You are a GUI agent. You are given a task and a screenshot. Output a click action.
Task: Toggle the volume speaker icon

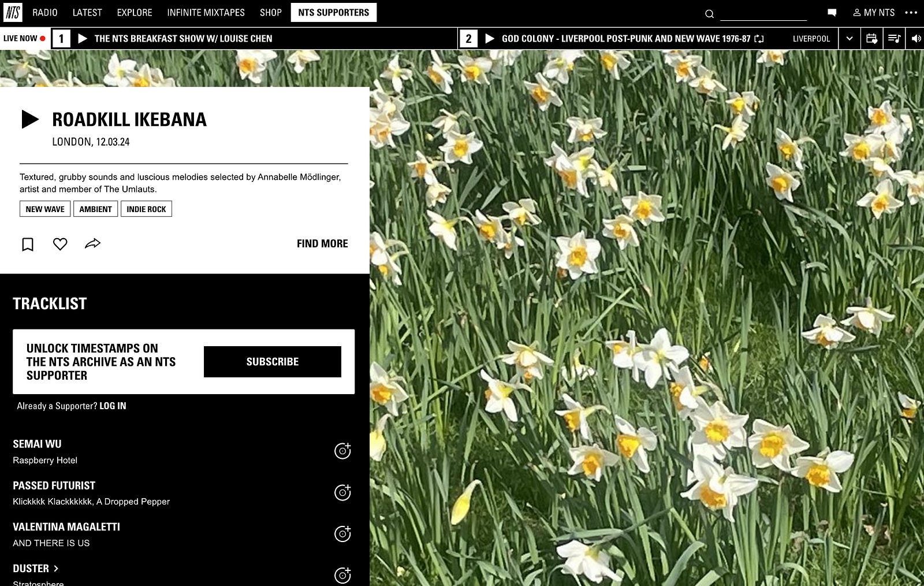click(x=915, y=39)
